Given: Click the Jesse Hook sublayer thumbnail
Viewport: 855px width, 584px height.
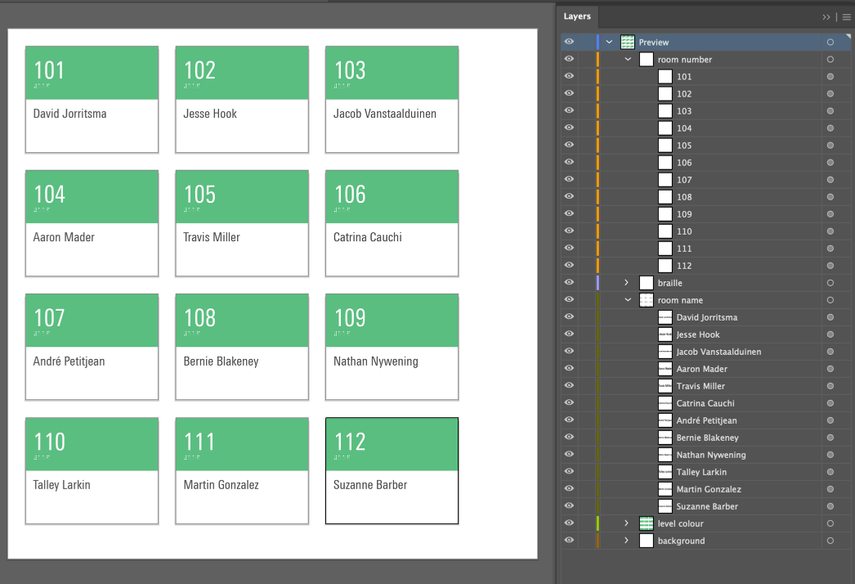Looking at the screenshot, I should [663, 334].
